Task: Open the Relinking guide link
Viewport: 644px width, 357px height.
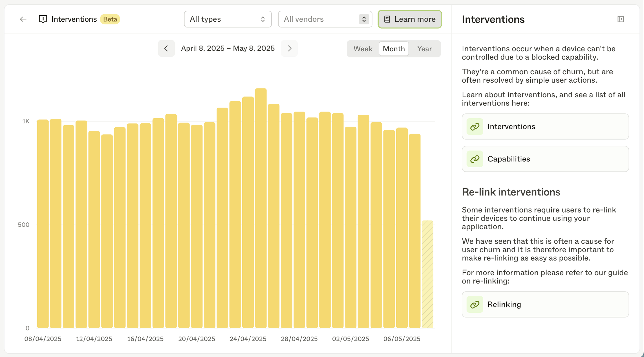Action: tap(545, 304)
